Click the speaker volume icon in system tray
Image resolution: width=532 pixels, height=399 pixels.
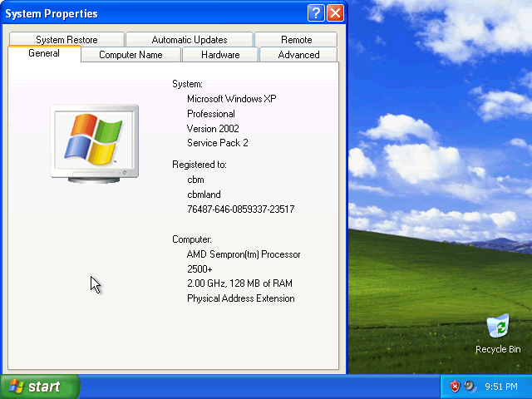(x=470, y=387)
